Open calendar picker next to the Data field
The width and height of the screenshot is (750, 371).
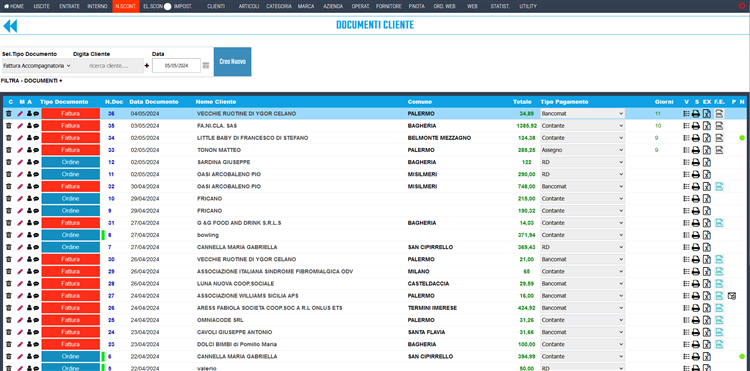[x=206, y=65]
